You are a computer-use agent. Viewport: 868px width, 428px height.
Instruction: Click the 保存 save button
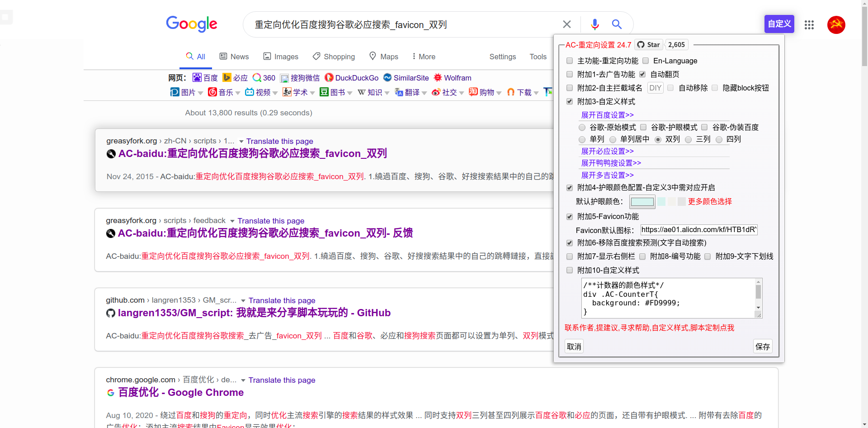[762, 346]
